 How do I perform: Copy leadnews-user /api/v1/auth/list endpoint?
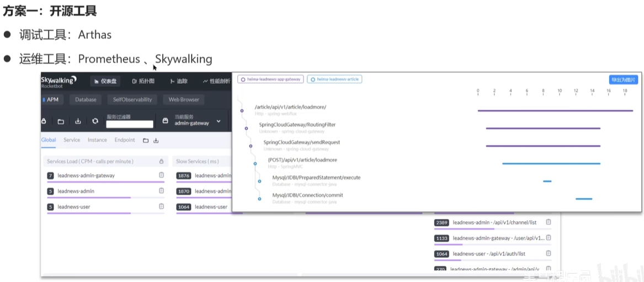549,253
